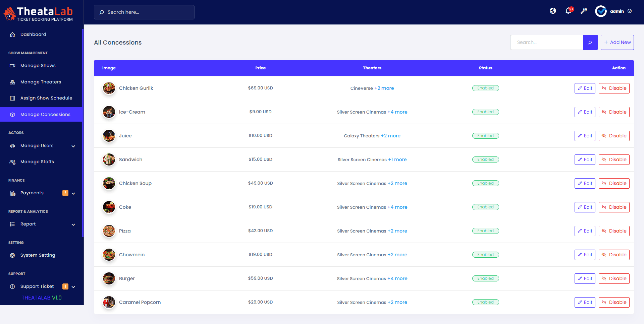Edit the Chicken Gurlik concession
The image size is (644, 324).
point(585,88)
